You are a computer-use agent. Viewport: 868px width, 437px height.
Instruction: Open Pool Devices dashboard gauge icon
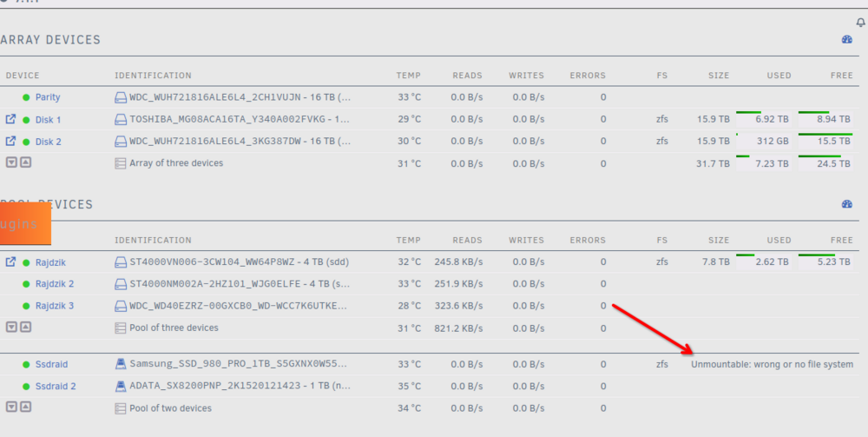[847, 204]
